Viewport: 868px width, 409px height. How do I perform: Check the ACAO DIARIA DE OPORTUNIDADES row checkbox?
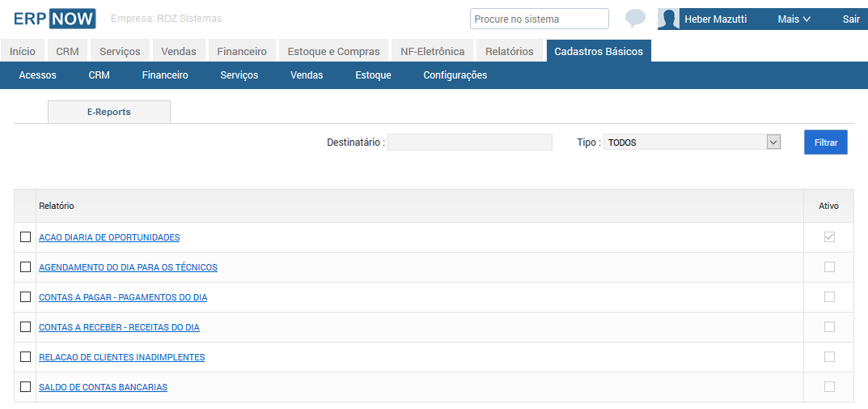point(25,237)
